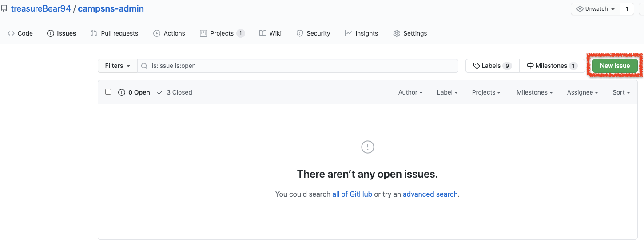
Task: Click the Issues tab circle icon
Action: [51, 33]
